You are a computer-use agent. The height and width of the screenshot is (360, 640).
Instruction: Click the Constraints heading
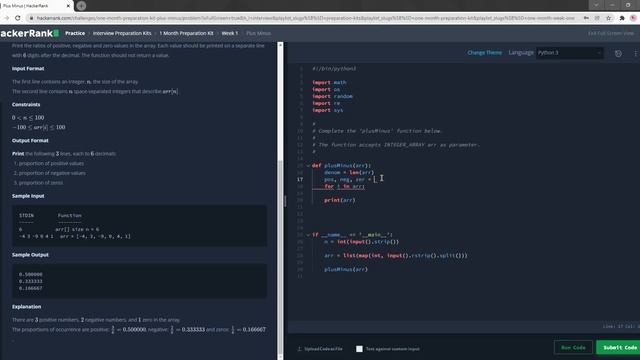coord(26,104)
